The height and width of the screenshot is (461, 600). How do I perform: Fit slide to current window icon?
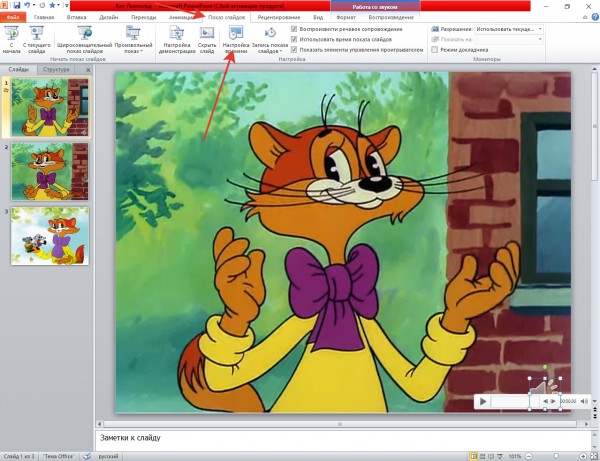(x=593, y=456)
